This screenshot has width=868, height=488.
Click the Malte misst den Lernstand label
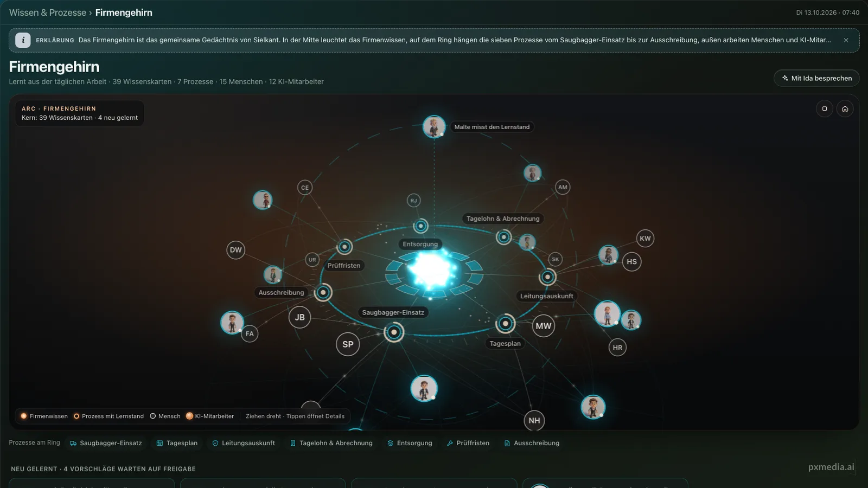pyautogui.click(x=492, y=127)
